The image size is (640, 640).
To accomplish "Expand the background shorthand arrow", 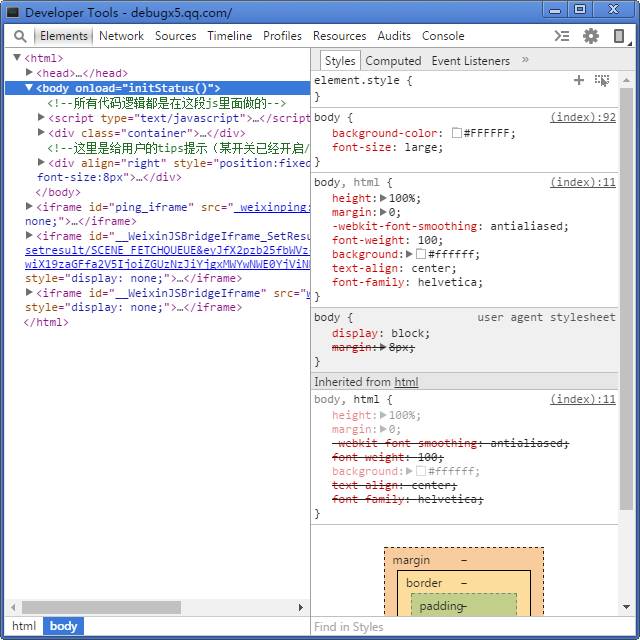I will click(x=409, y=254).
